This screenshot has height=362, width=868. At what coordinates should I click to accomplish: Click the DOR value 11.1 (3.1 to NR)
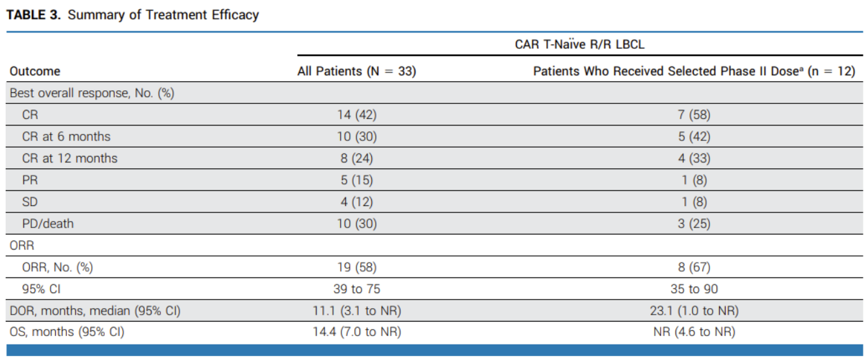coord(356,311)
